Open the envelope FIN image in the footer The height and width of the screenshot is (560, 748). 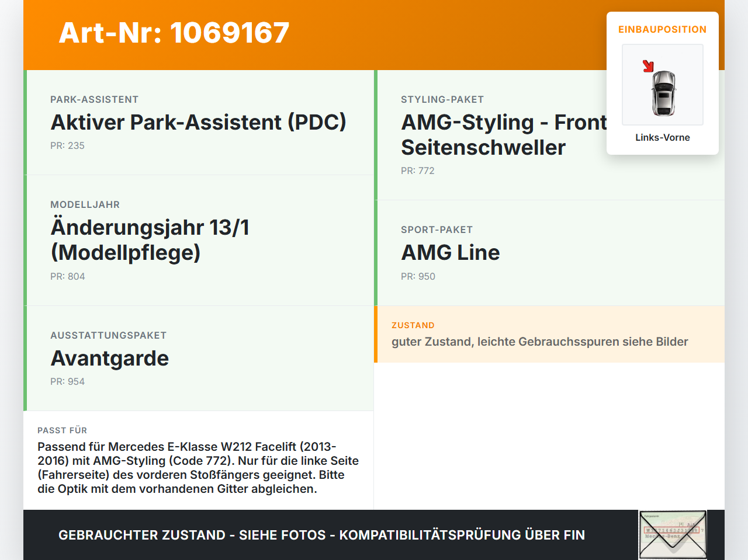click(x=673, y=535)
